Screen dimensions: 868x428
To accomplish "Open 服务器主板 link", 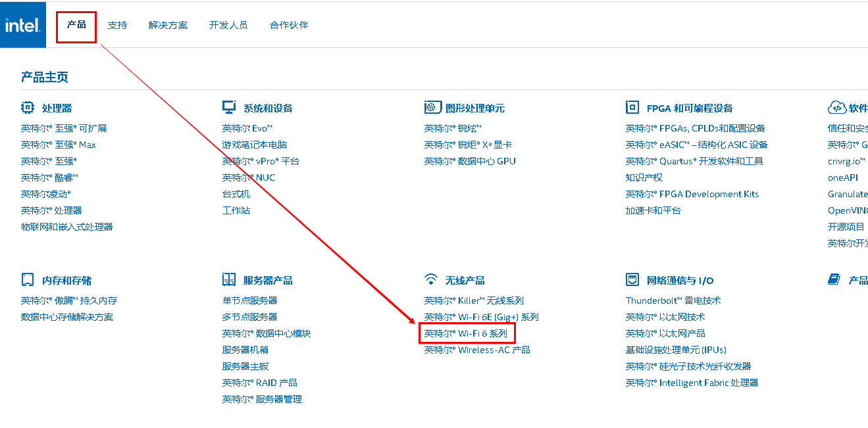I will point(245,366).
